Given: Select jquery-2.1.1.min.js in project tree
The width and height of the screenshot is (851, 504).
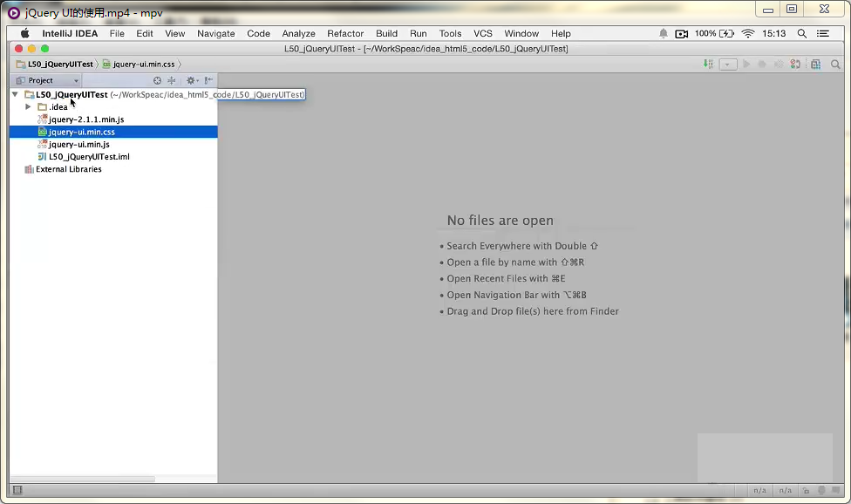Looking at the screenshot, I should pos(86,119).
